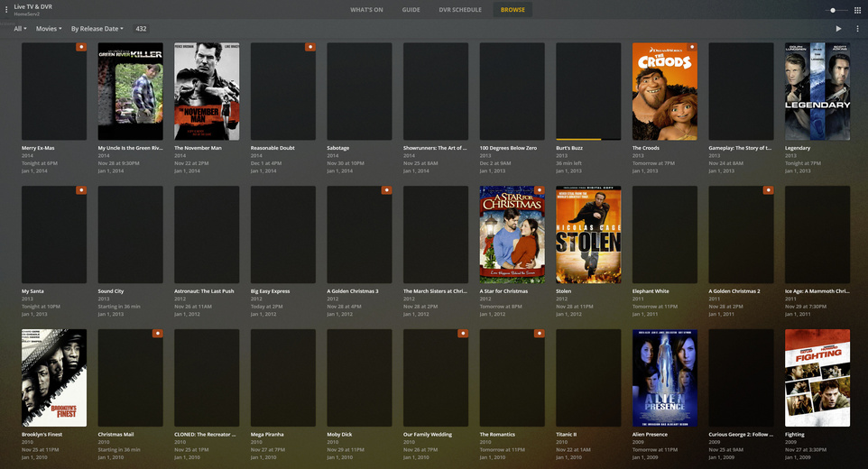Open the By Release Date sort dropdown
Screen dimensions: 868x469
pos(97,29)
